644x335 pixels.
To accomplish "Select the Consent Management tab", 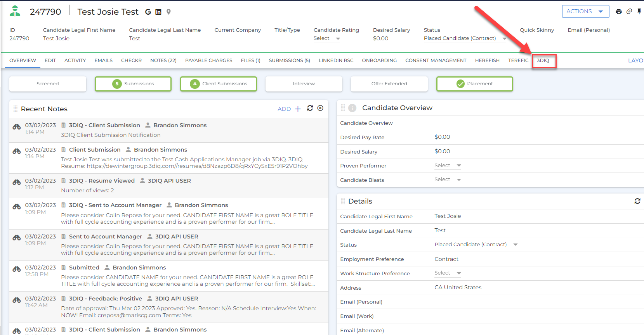I will pos(436,60).
